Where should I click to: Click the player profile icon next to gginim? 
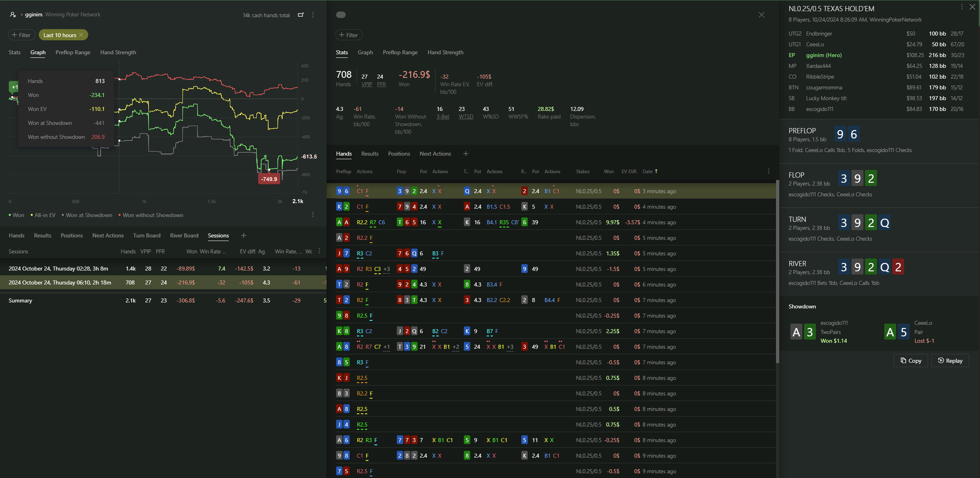(x=13, y=14)
